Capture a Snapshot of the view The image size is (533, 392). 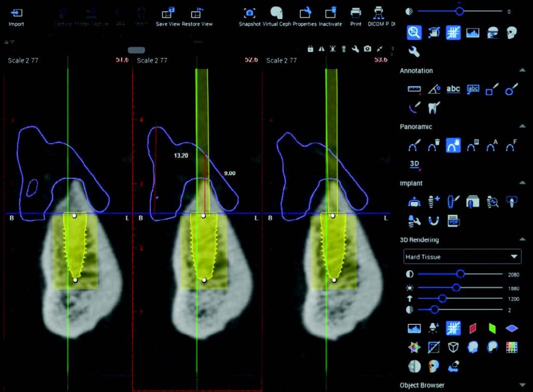click(x=250, y=13)
